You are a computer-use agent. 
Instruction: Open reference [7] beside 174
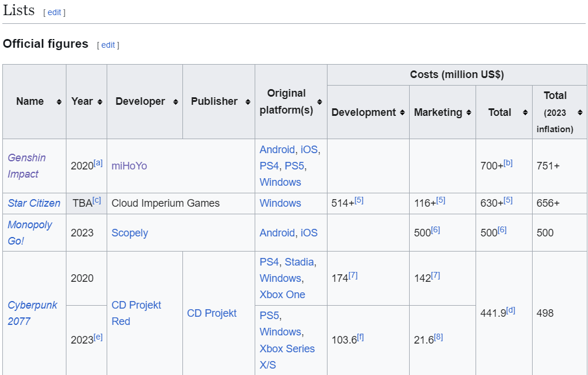353,275
